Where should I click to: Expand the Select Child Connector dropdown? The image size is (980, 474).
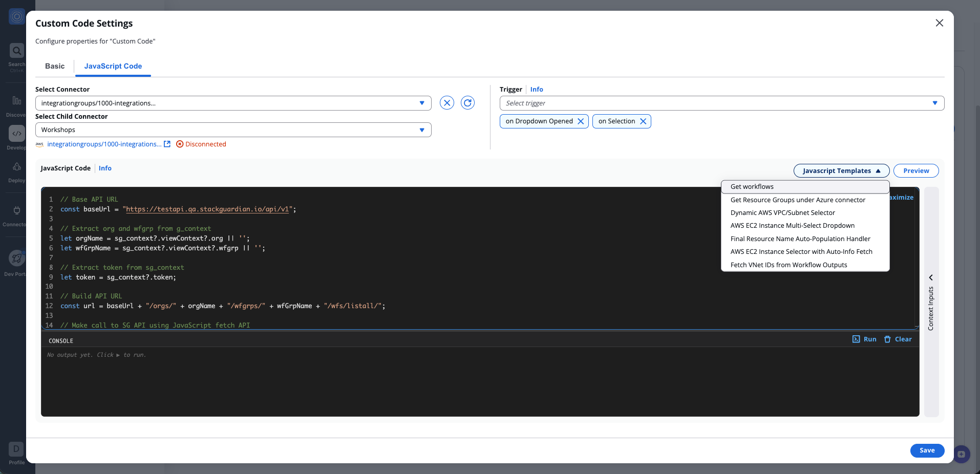[422, 130]
